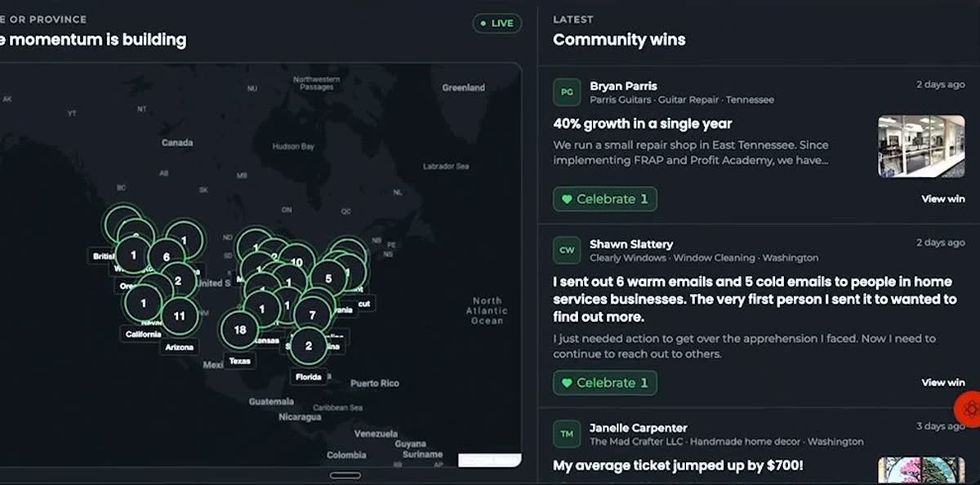Click the '3 days ago' timestamp on Janelle's post
980x485 pixels.
point(940,426)
